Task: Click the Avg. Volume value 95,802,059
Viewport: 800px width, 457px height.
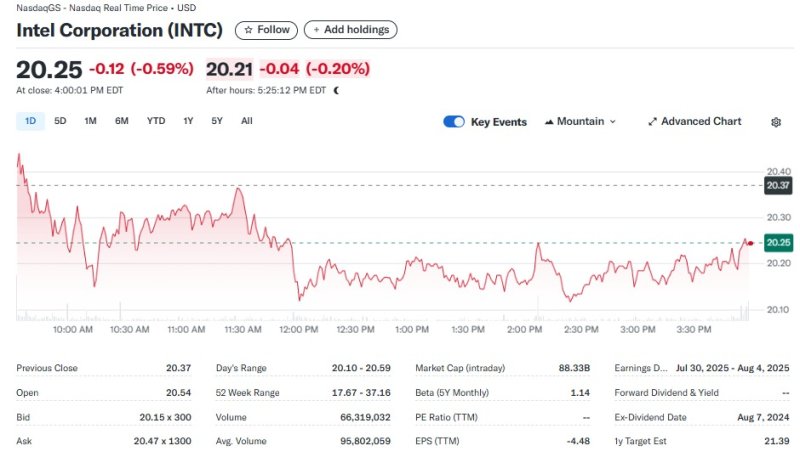Action: tap(365, 441)
